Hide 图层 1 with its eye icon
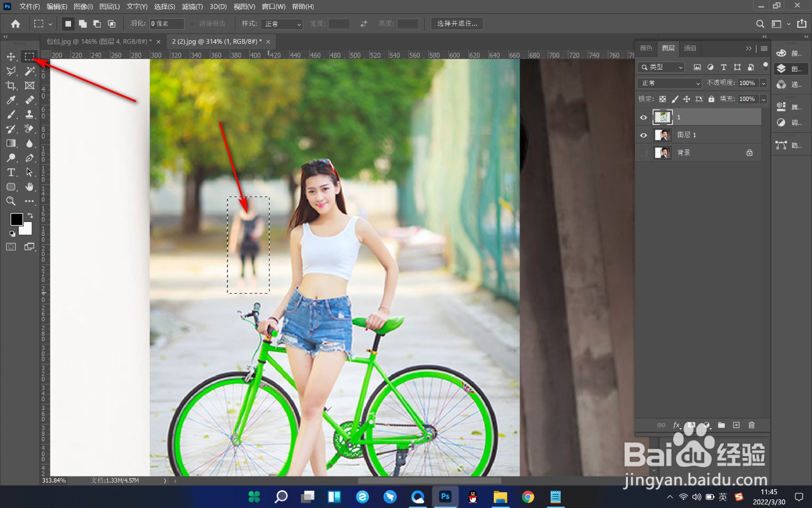The width and height of the screenshot is (812, 508). (644, 135)
